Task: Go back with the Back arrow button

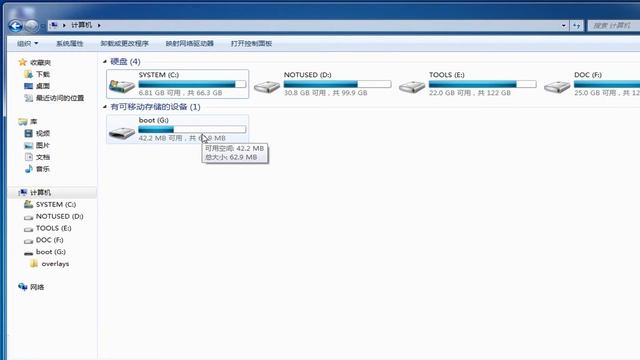Action: pyautogui.click(x=16, y=26)
